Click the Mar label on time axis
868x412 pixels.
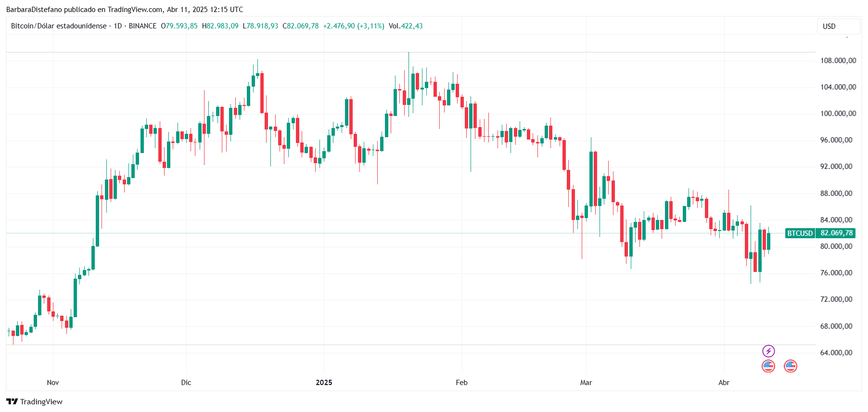click(x=586, y=383)
